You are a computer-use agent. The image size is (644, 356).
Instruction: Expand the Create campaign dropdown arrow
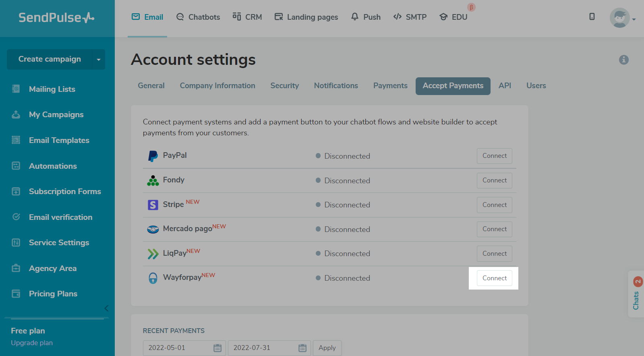coord(99,60)
